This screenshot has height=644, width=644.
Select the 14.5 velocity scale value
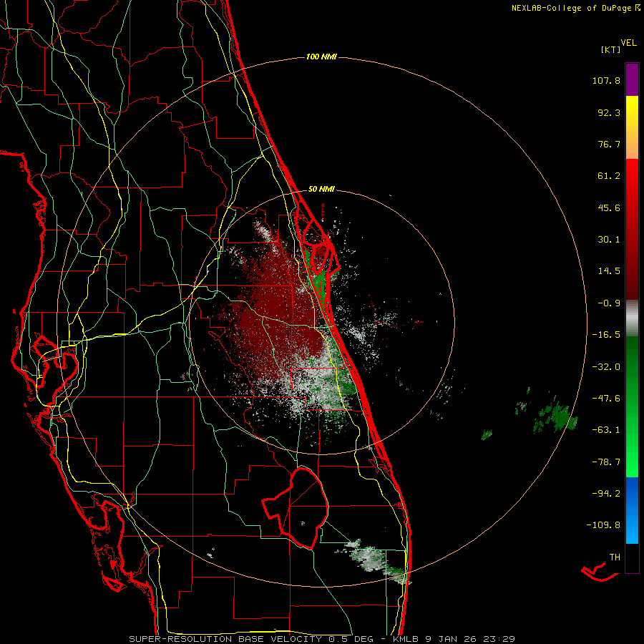609,271
